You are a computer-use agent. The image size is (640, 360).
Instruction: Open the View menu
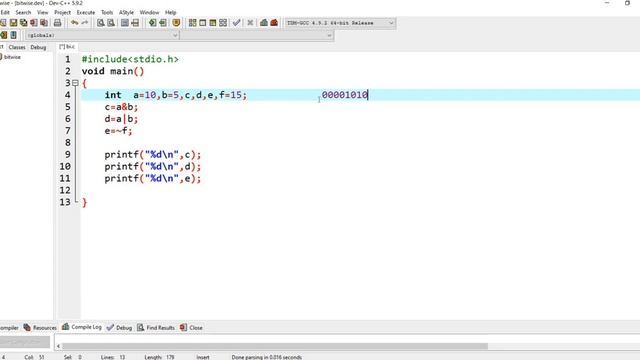42,12
